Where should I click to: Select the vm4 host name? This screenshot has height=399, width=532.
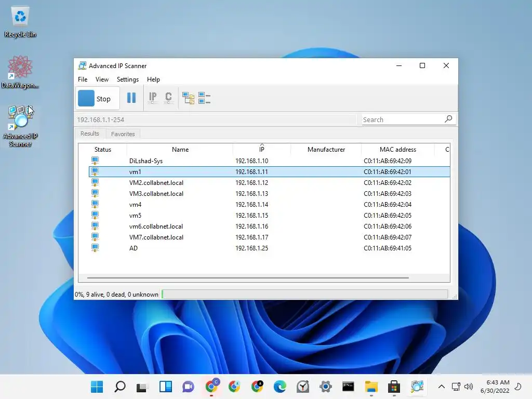(x=135, y=205)
